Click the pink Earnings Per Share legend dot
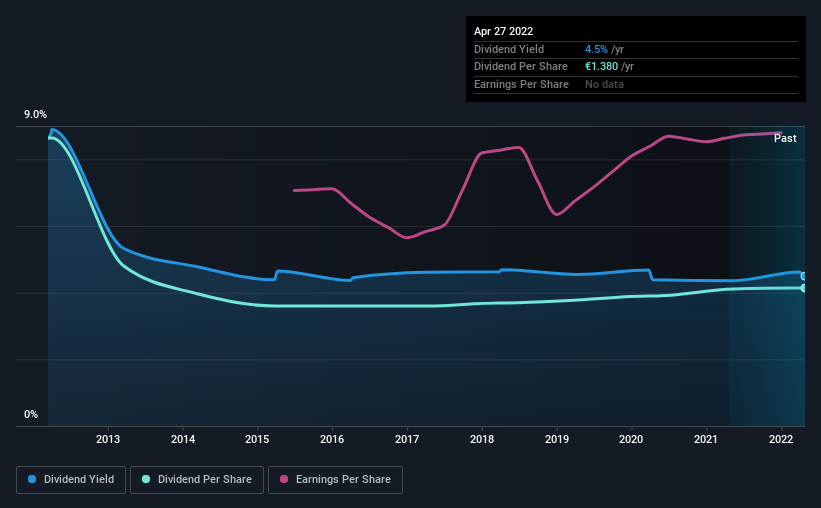This screenshot has height=508, width=821. pos(284,479)
